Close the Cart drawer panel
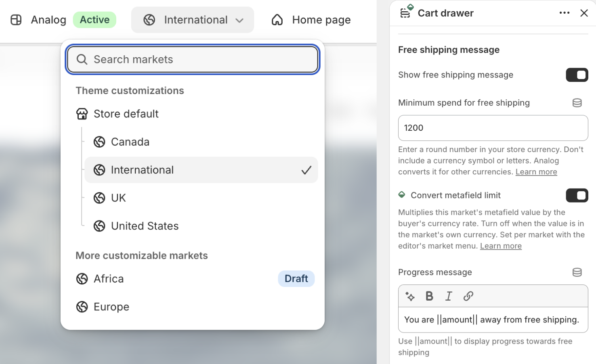This screenshot has height=364, width=596. click(584, 13)
